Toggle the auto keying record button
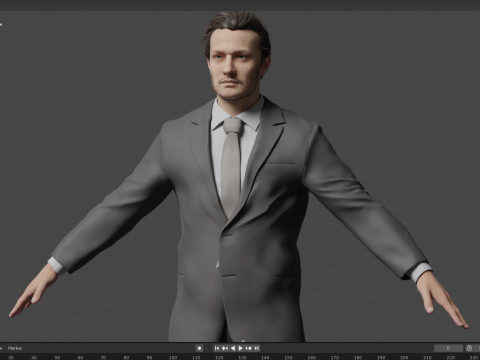This screenshot has height=360, width=480. [x=199, y=348]
